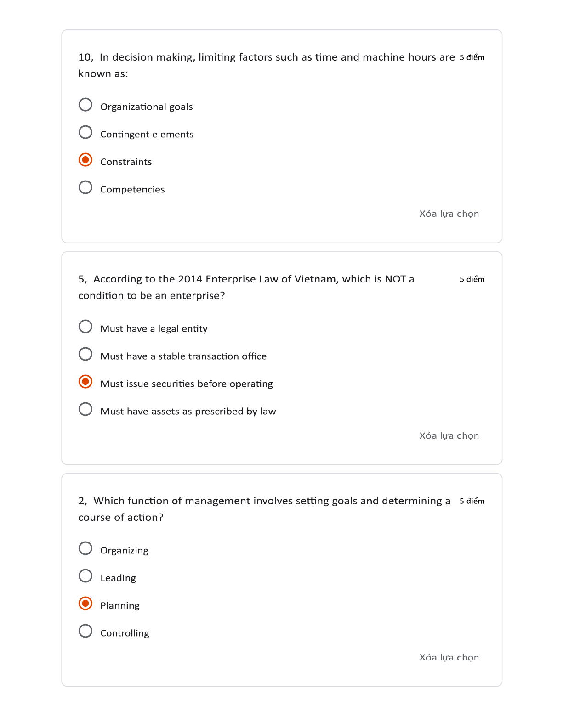This screenshot has width=563, height=728.
Task: Click 'Must issue securities before operating' option
Action: tap(85, 382)
